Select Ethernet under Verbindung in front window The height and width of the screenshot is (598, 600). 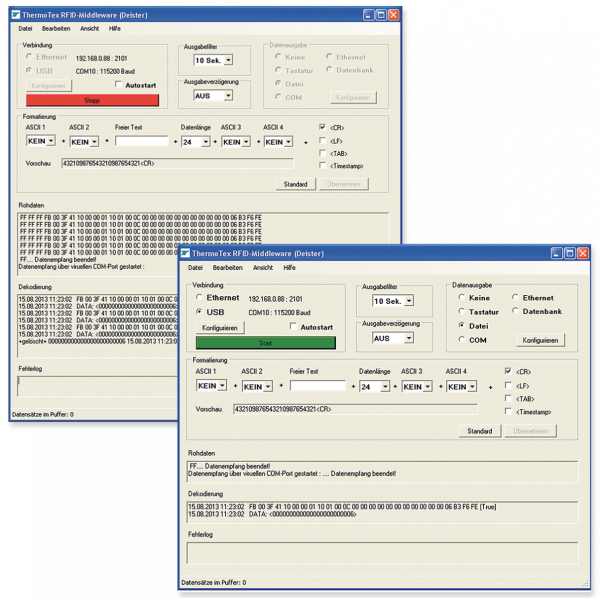pos(200,298)
